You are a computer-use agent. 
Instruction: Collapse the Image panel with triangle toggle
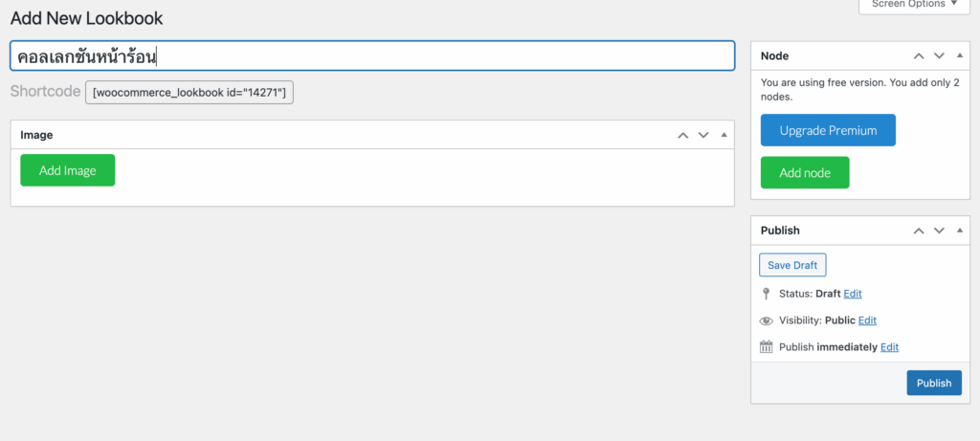click(724, 135)
